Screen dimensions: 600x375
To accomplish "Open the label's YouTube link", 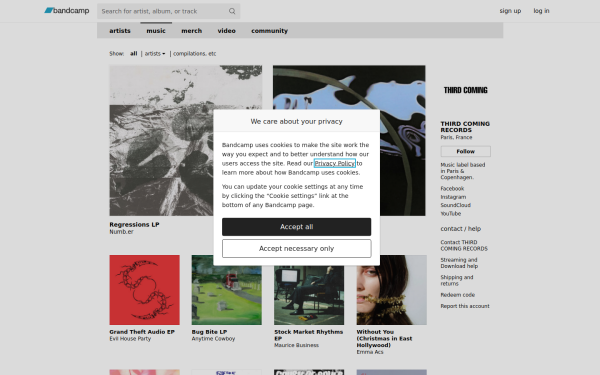I will pyautogui.click(x=450, y=214).
